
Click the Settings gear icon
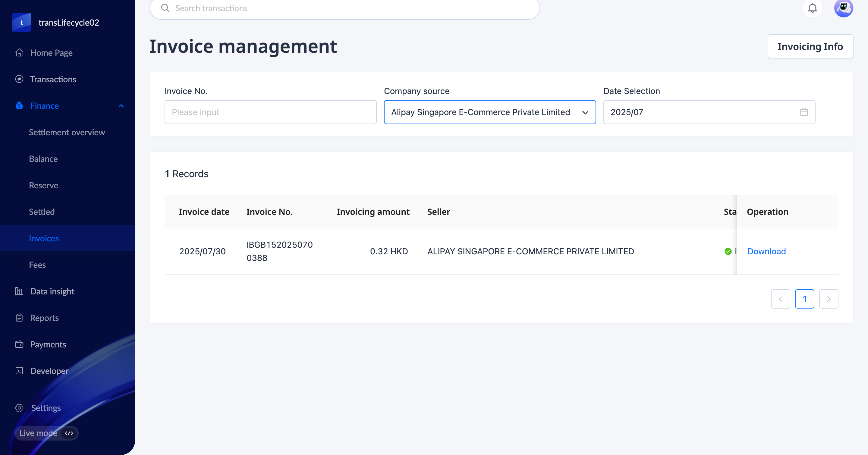tap(19, 408)
